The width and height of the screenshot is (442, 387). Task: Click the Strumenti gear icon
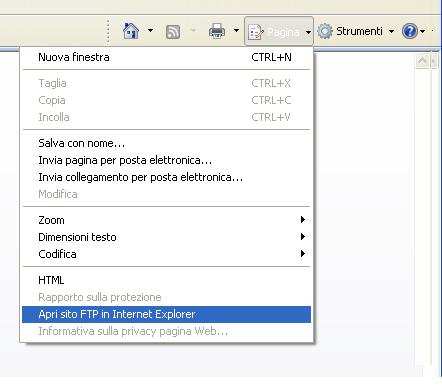(x=325, y=31)
